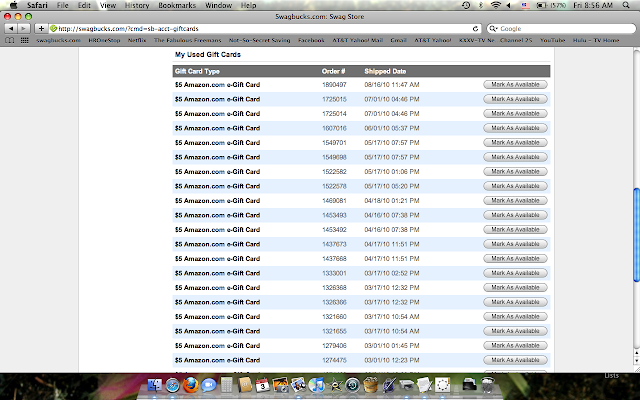This screenshot has height=400, width=640.
Task: Click the US flag input menu
Action: tap(525, 5)
